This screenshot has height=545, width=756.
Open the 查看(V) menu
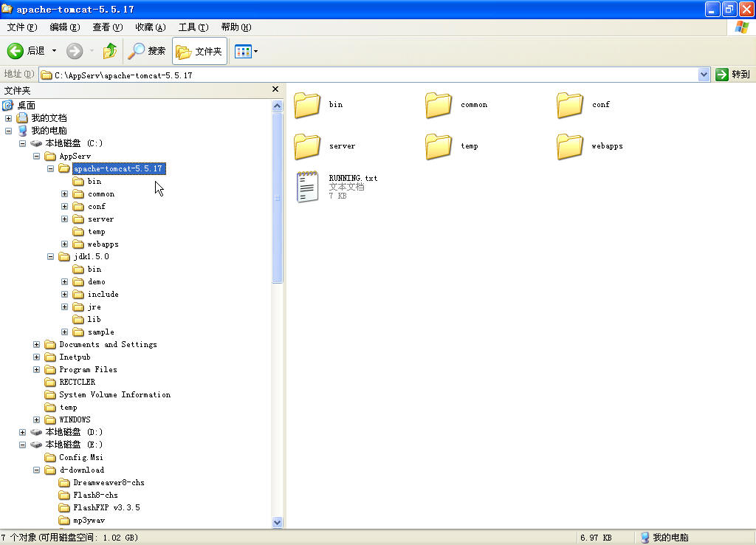tap(108, 27)
